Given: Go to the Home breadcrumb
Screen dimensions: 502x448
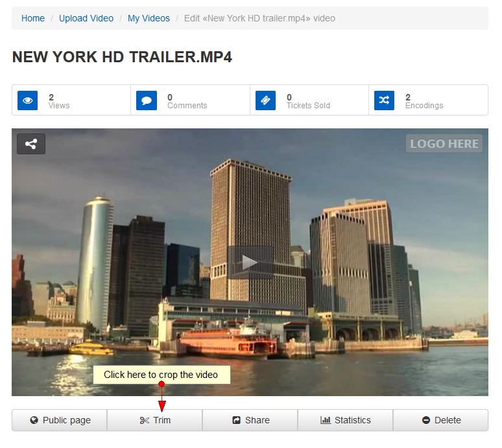Looking at the screenshot, I should pos(33,18).
